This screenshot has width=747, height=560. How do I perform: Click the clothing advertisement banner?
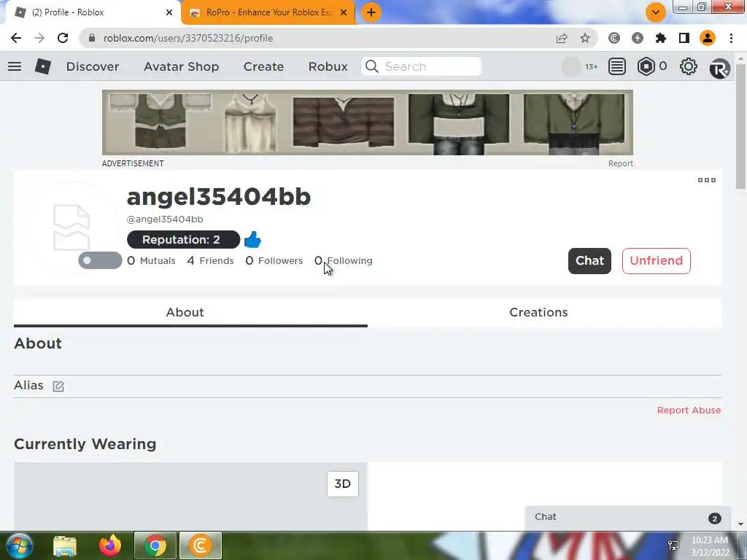point(368,122)
